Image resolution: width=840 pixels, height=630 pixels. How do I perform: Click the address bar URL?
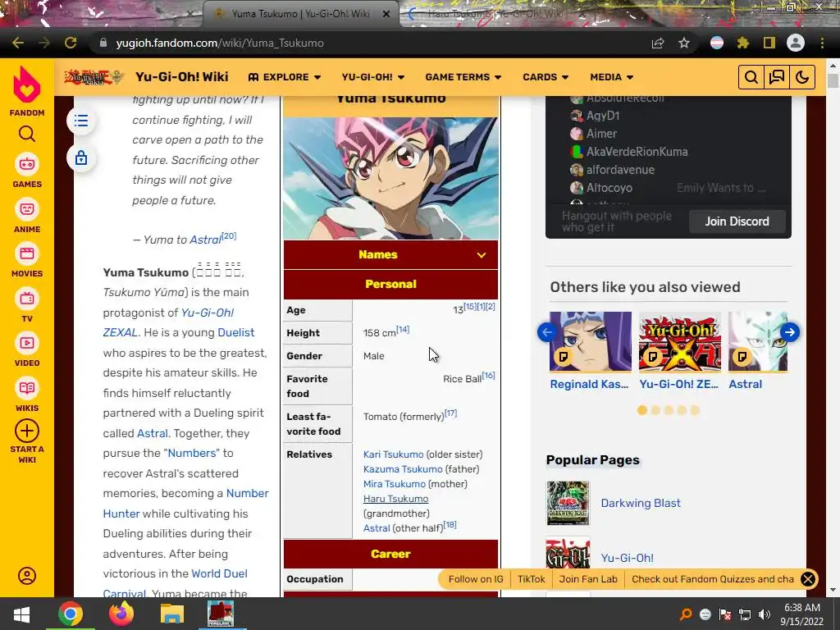(x=220, y=43)
